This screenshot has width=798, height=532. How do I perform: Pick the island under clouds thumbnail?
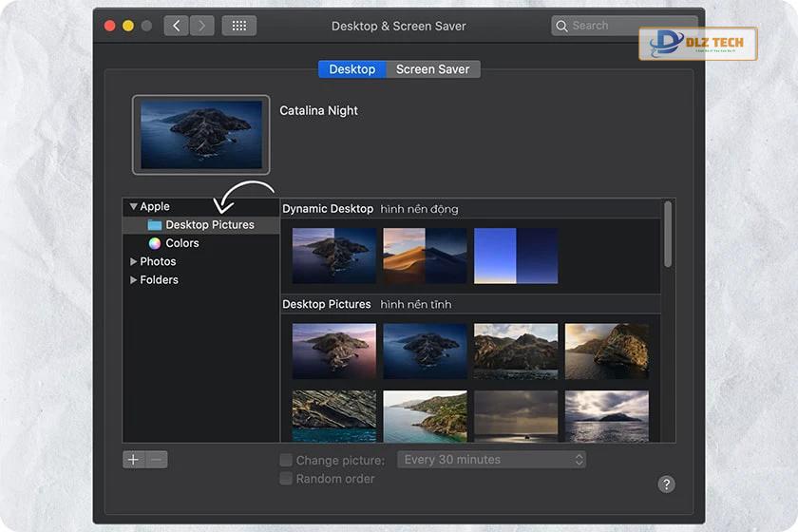click(x=607, y=416)
